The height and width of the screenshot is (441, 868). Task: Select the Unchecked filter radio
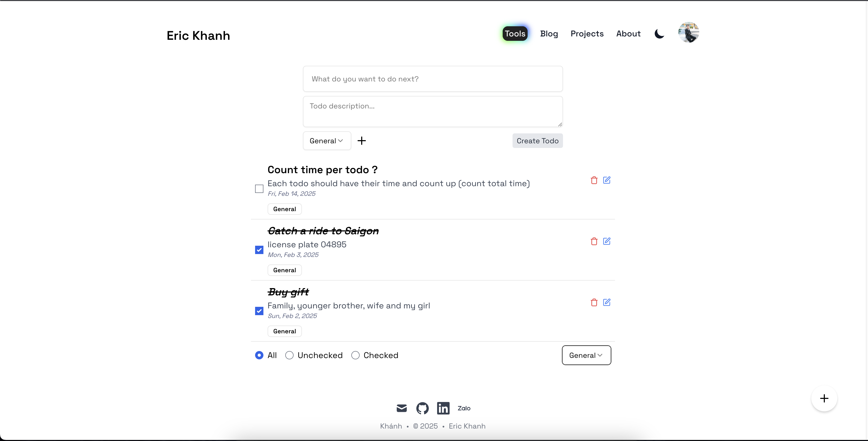pos(289,355)
